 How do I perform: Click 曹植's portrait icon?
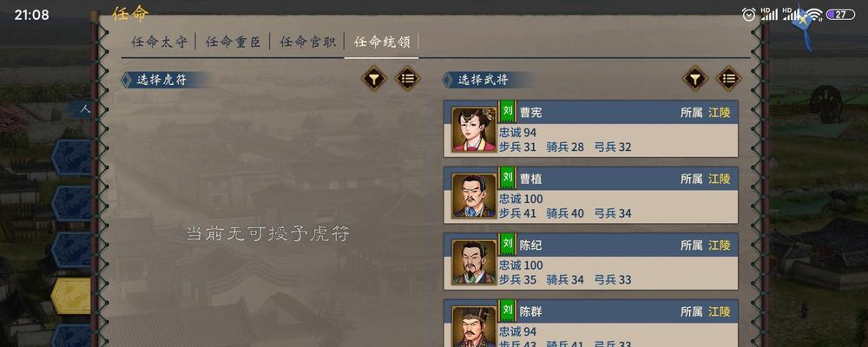pos(475,196)
